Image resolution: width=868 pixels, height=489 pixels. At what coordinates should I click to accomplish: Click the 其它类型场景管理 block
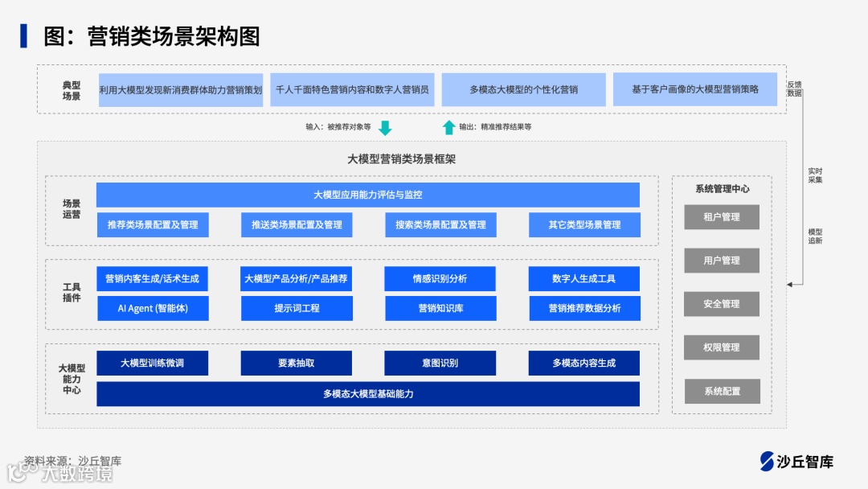point(584,225)
